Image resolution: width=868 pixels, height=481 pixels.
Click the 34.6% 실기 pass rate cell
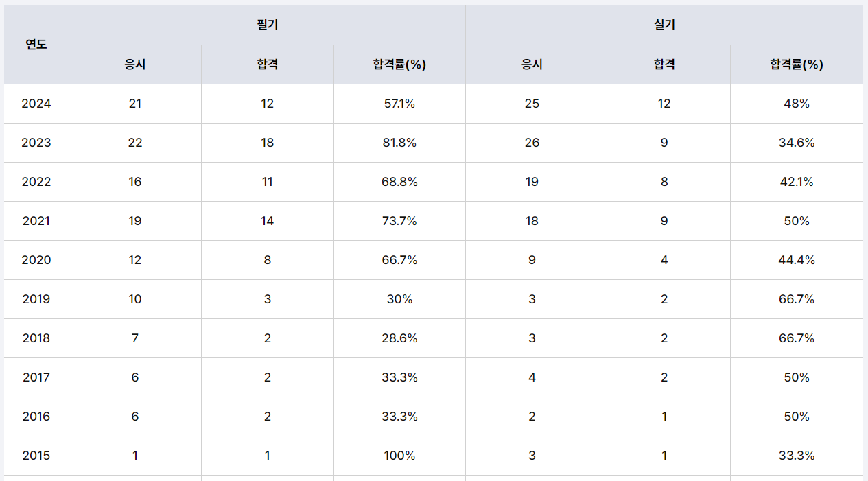tap(796, 143)
